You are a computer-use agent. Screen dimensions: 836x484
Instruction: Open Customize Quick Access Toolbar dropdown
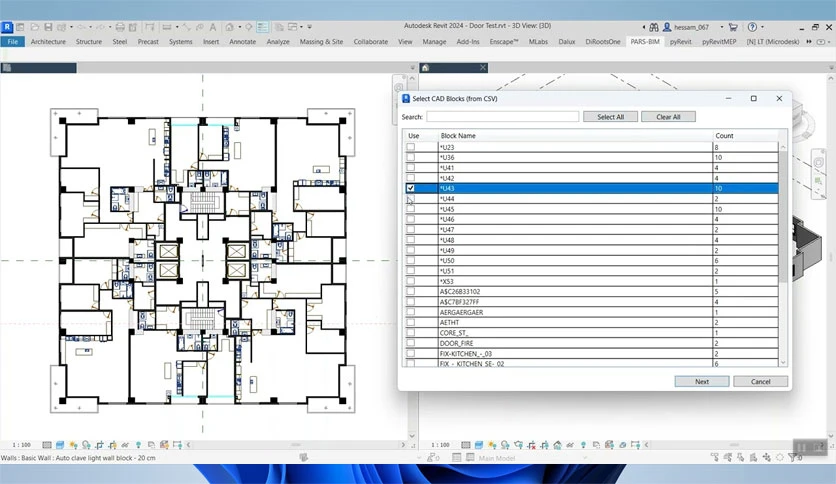[309, 27]
